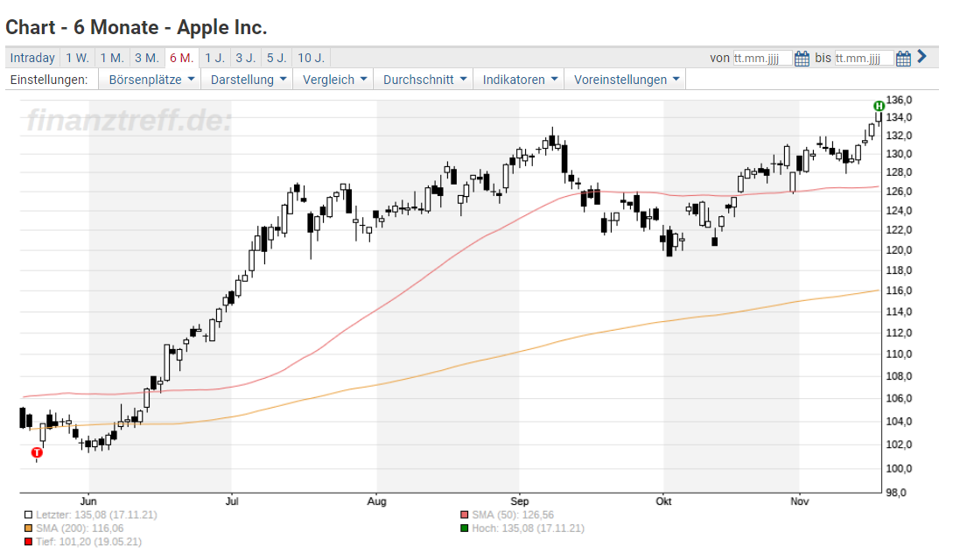953x560 pixels.
Task: Click the 'Aug' x-axis label
Action: point(377,501)
